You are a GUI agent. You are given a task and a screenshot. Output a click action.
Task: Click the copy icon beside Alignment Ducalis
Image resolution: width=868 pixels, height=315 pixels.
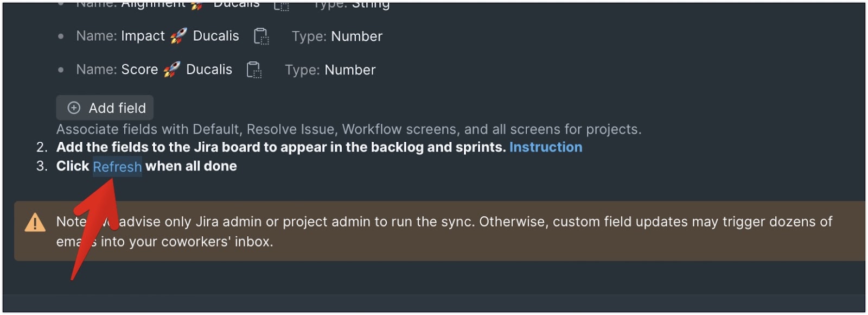[281, 7]
